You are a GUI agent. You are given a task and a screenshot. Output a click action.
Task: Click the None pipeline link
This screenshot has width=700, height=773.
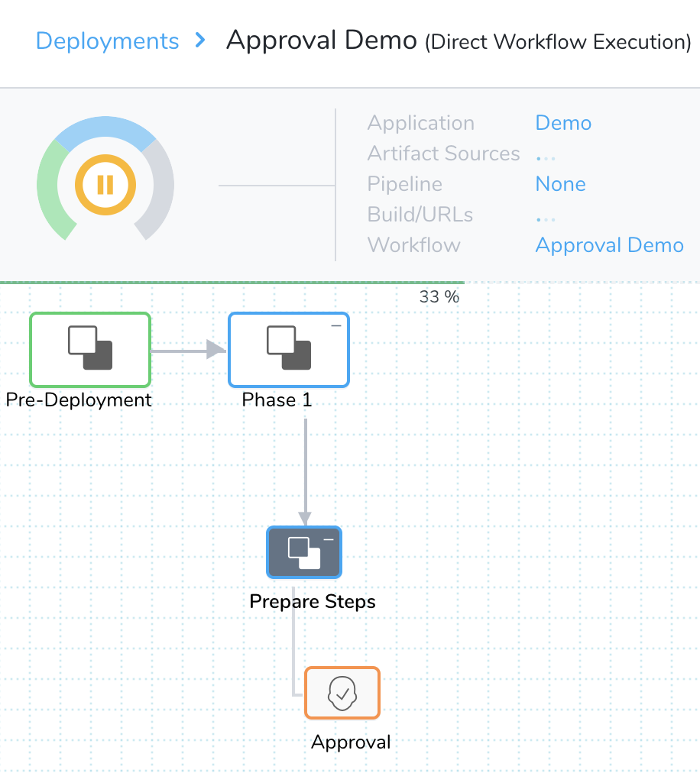[561, 184]
